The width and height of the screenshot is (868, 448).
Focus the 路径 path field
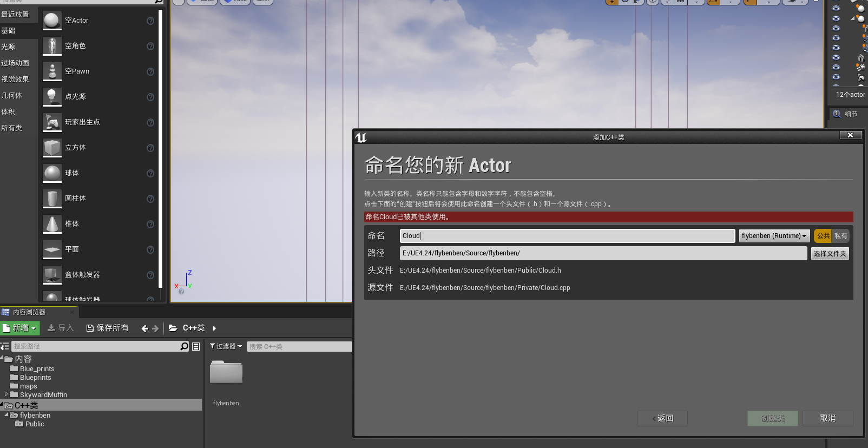click(x=603, y=253)
